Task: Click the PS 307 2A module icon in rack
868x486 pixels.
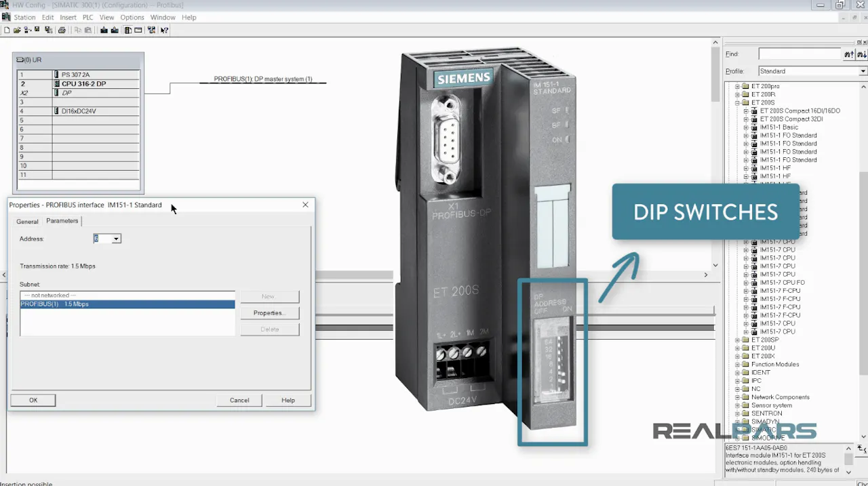Action: coord(56,75)
